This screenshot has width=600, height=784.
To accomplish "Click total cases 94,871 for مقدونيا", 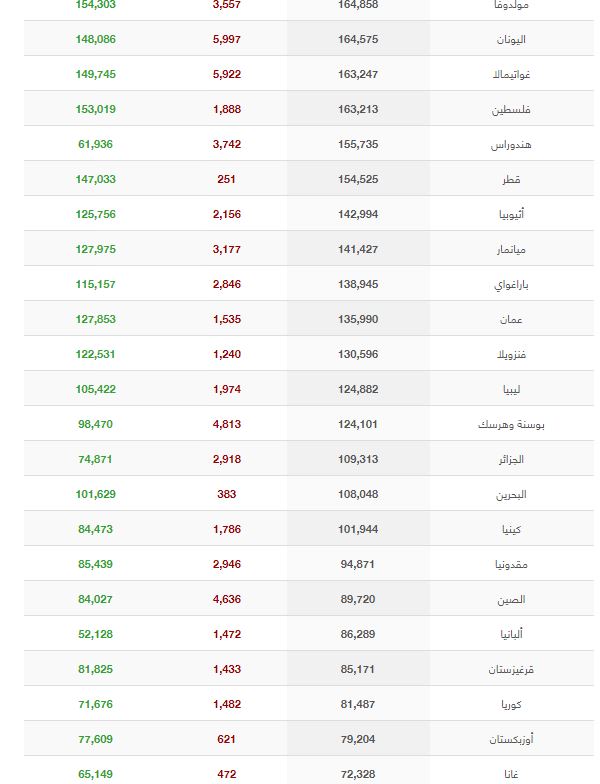I will click(x=358, y=564).
